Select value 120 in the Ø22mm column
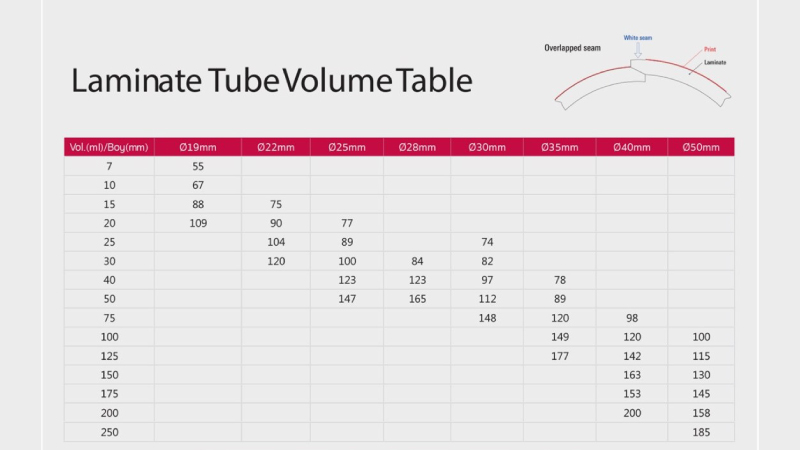 pyautogui.click(x=276, y=261)
